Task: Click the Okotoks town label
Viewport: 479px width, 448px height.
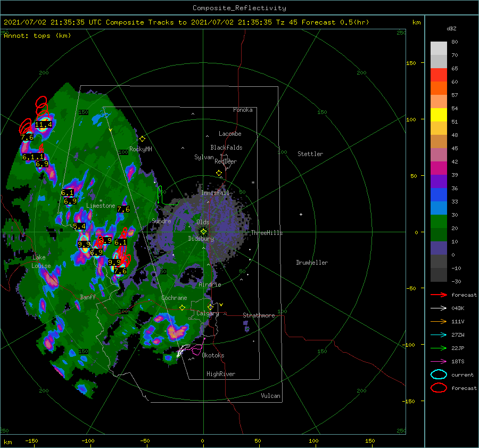Action: pos(213,355)
